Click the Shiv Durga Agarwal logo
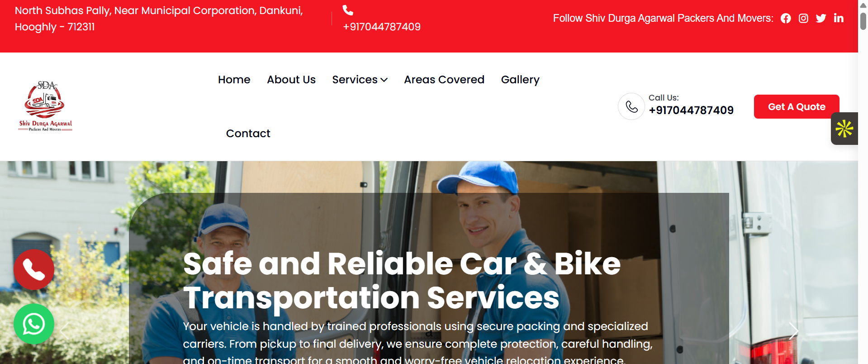 (45, 106)
